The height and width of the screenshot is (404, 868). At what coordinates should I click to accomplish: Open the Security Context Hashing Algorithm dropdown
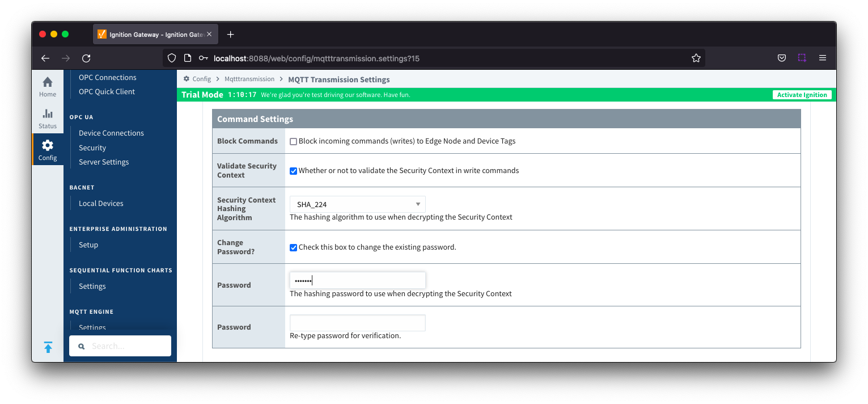(x=358, y=204)
